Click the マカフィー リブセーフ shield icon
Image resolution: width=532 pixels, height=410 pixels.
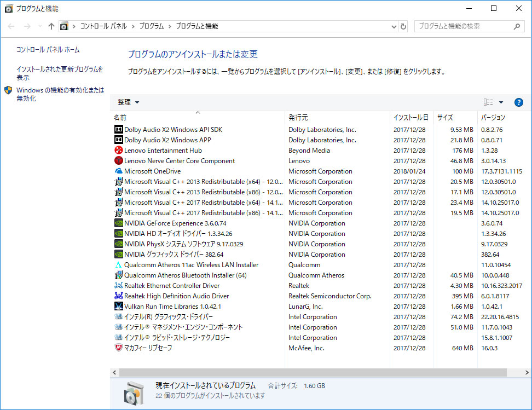[118, 348]
